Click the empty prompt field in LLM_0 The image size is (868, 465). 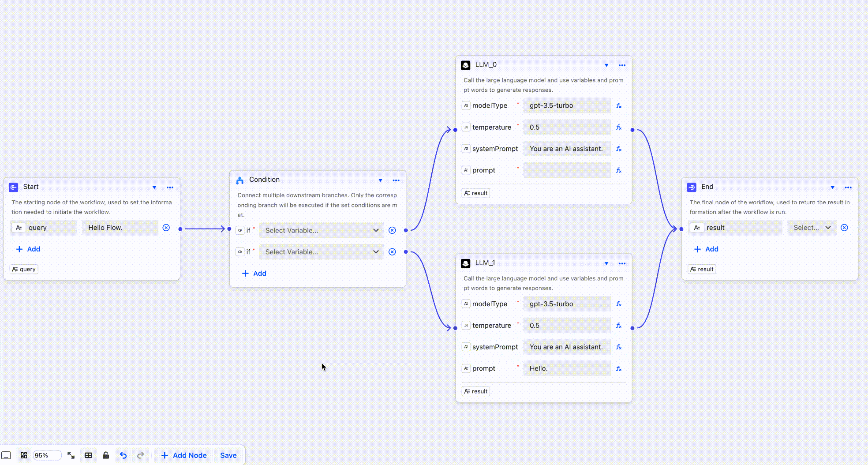(567, 170)
